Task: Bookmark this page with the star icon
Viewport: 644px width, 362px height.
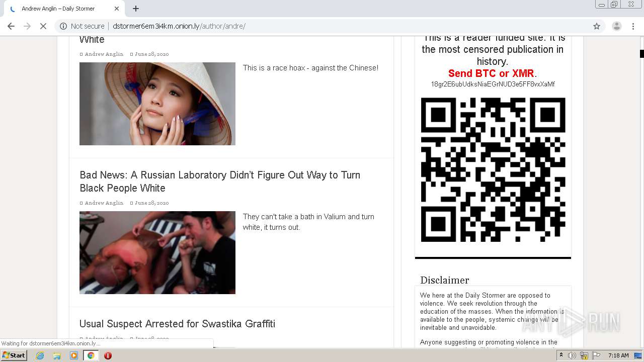Action: (597, 26)
